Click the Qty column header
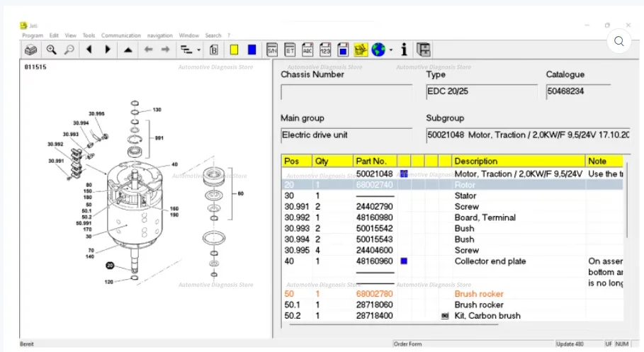This screenshot has height=352, width=644. [332, 161]
